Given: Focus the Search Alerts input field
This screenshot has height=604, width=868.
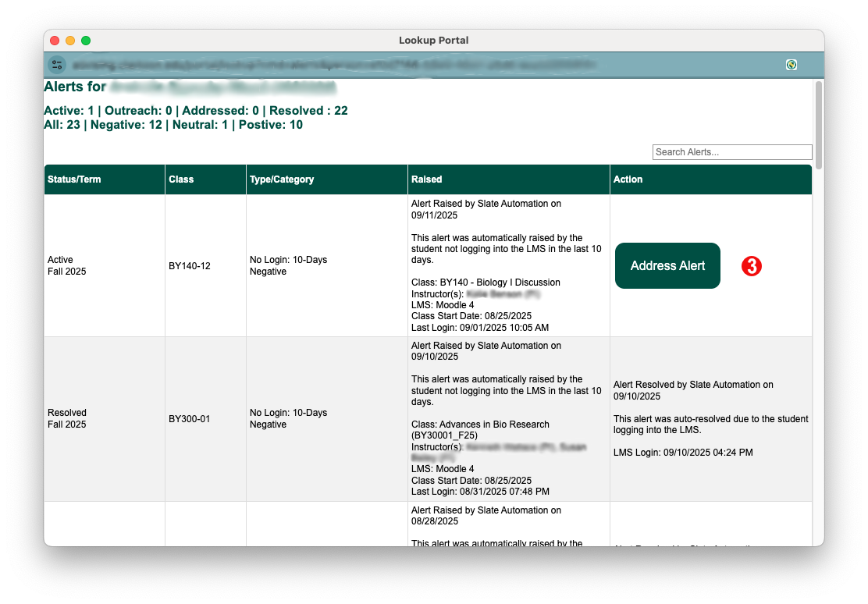Looking at the screenshot, I should (731, 152).
